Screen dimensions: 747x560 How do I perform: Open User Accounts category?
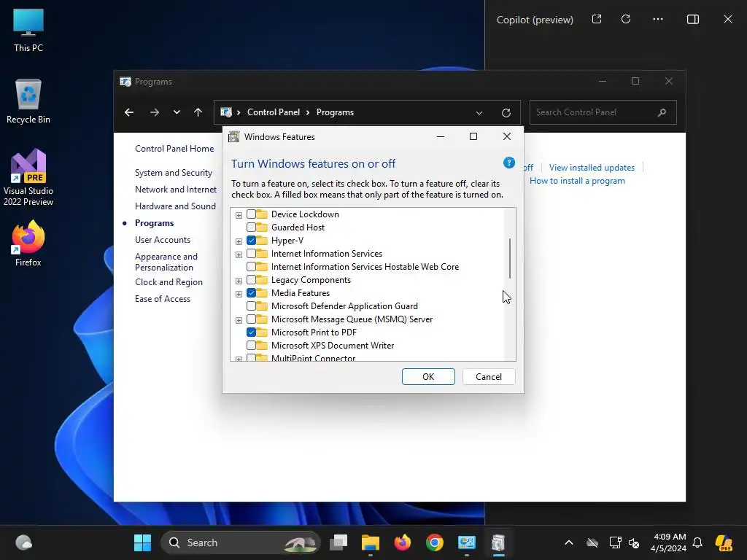tap(163, 239)
